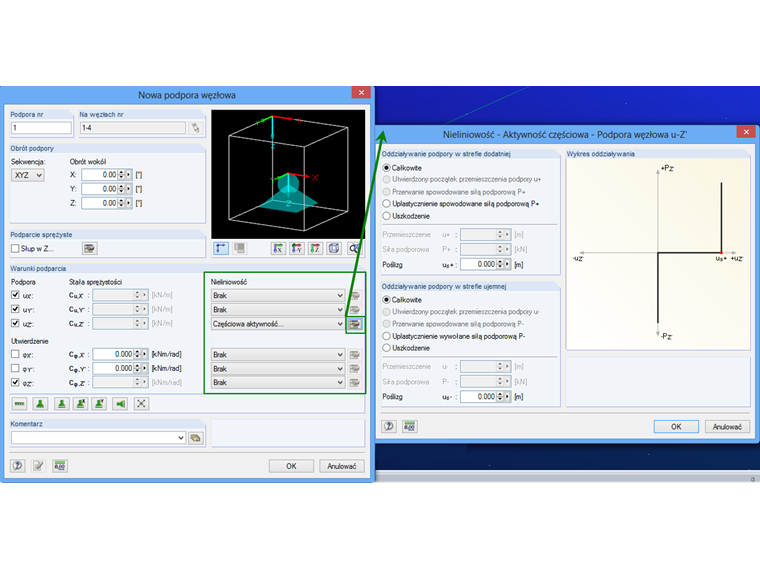Uncheck the uY support checkbox
The width and height of the screenshot is (760, 570).
pyautogui.click(x=16, y=309)
